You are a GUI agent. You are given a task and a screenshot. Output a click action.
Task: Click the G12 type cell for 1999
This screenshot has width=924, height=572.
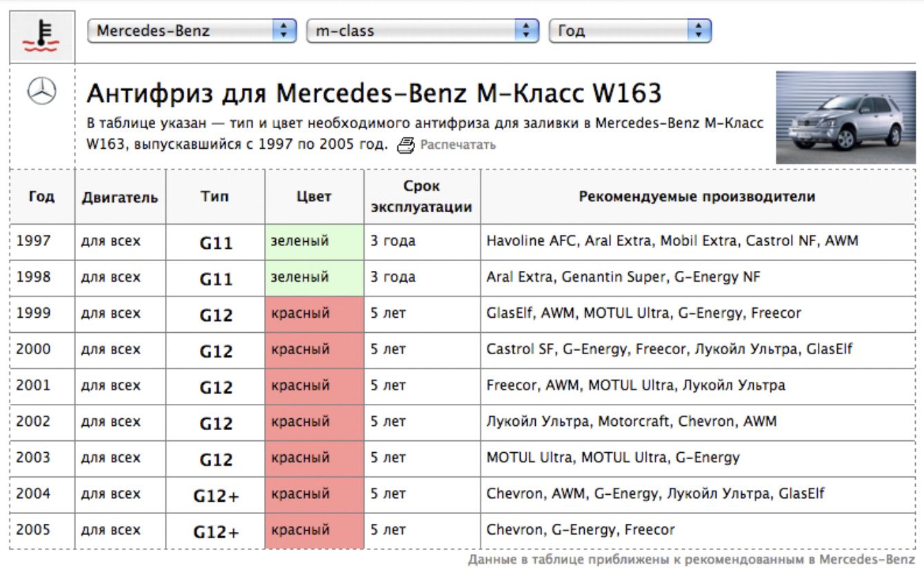pyautogui.click(x=215, y=314)
